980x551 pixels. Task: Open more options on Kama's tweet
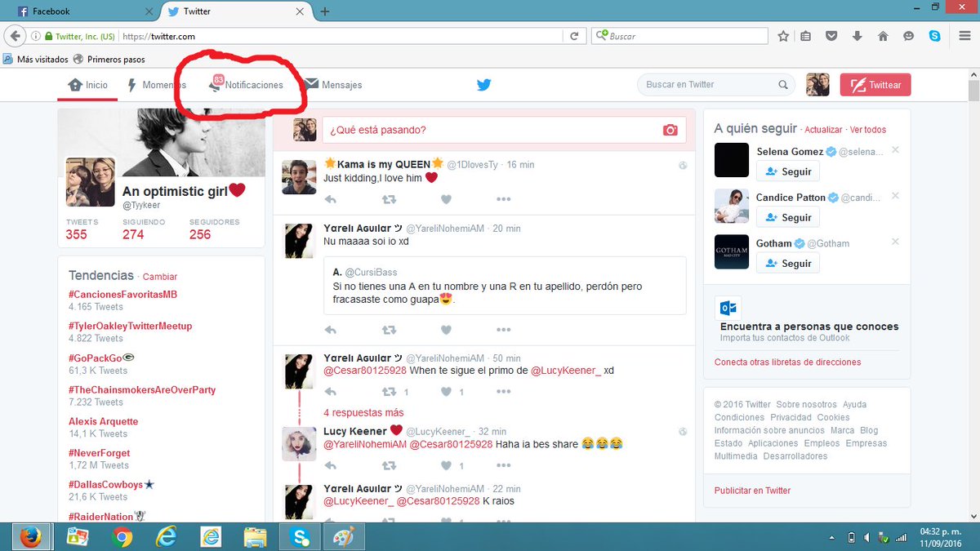click(503, 199)
